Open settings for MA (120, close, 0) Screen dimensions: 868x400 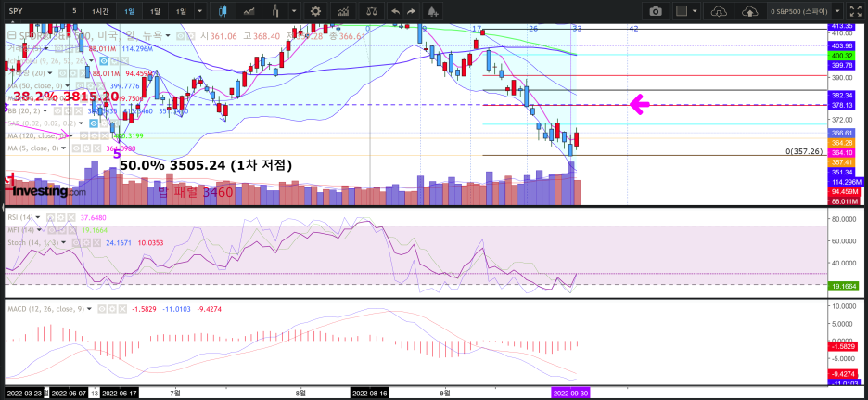pyautogui.click(x=94, y=135)
